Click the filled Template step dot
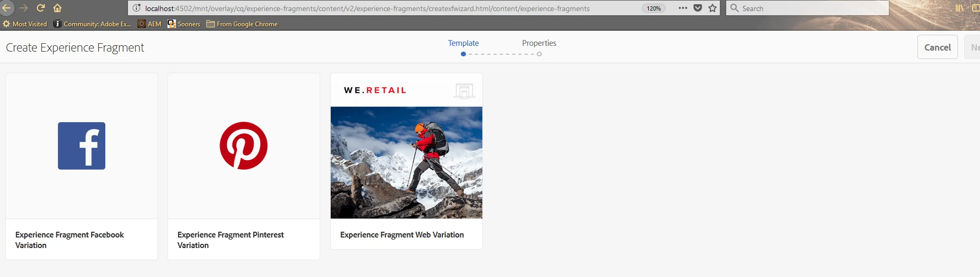 point(463,54)
